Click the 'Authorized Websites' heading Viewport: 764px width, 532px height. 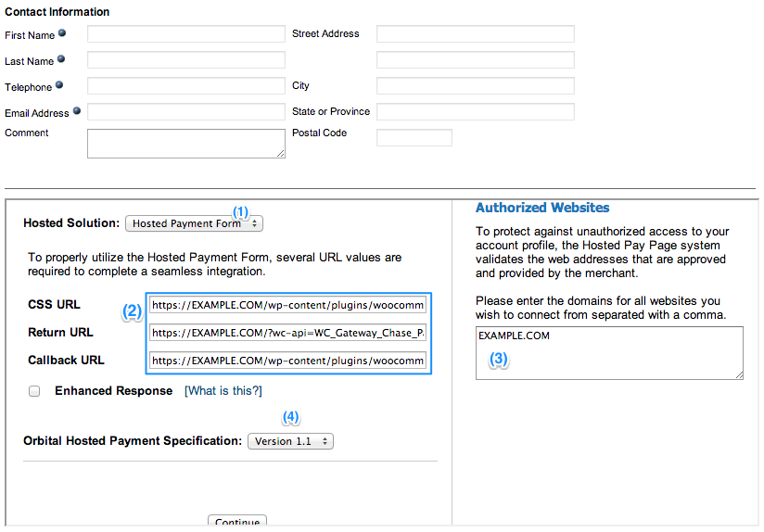[542, 208]
